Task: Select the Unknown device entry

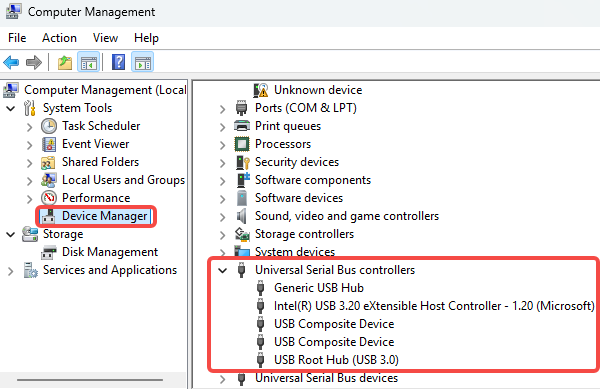Action: pyautogui.click(x=318, y=90)
